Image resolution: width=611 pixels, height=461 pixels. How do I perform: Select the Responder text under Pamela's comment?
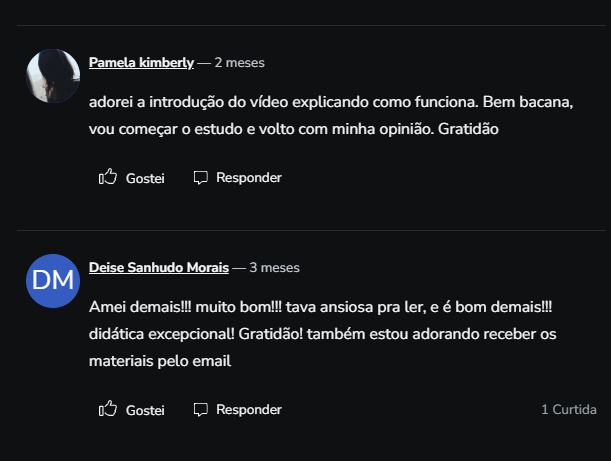(x=249, y=178)
